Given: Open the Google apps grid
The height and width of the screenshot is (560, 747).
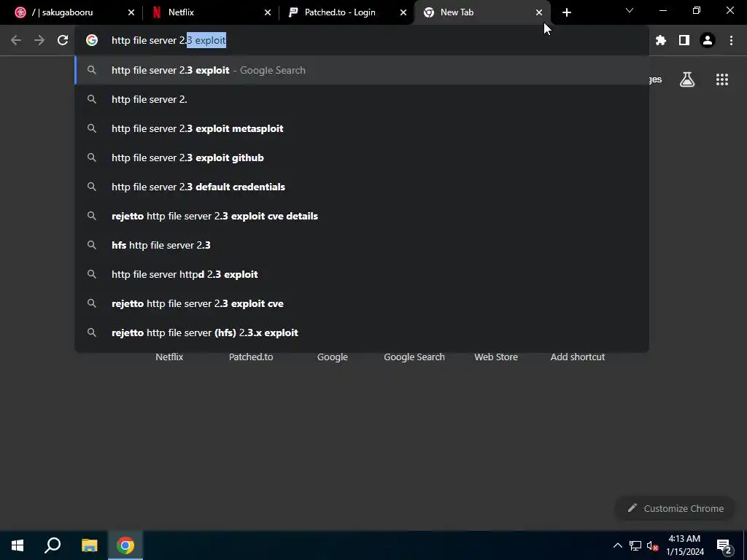Looking at the screenshot, I should [722, 79].
